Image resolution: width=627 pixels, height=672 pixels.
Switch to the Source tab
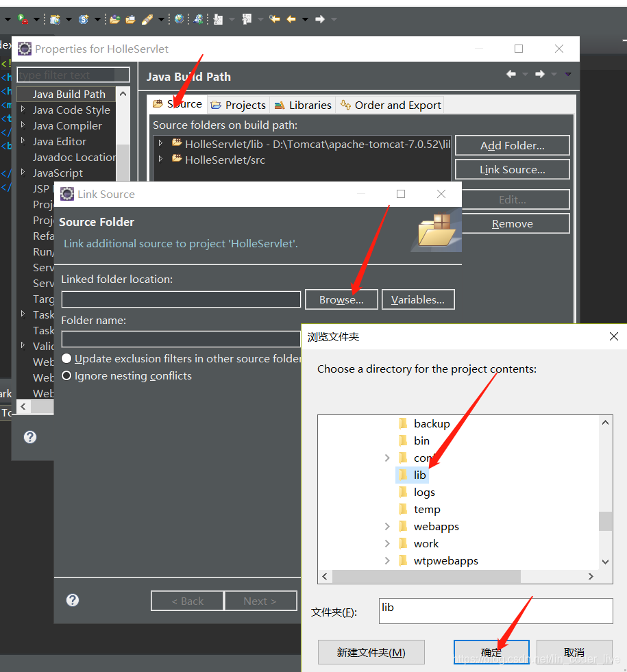point(178,104)
